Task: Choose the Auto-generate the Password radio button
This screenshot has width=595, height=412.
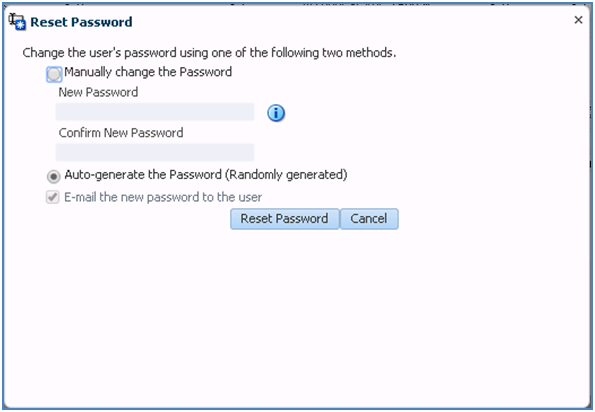Action: pyautogui.click(x=54, y=176)
